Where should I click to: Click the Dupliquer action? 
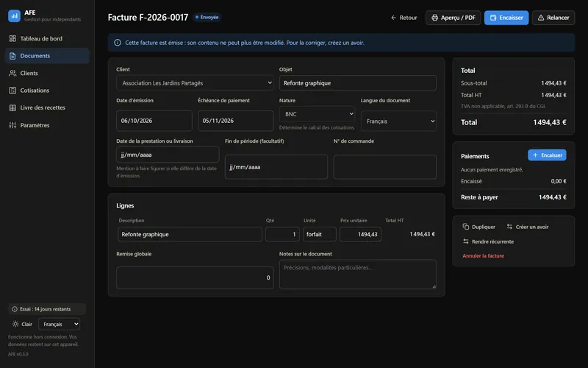[x=479, y=227]
